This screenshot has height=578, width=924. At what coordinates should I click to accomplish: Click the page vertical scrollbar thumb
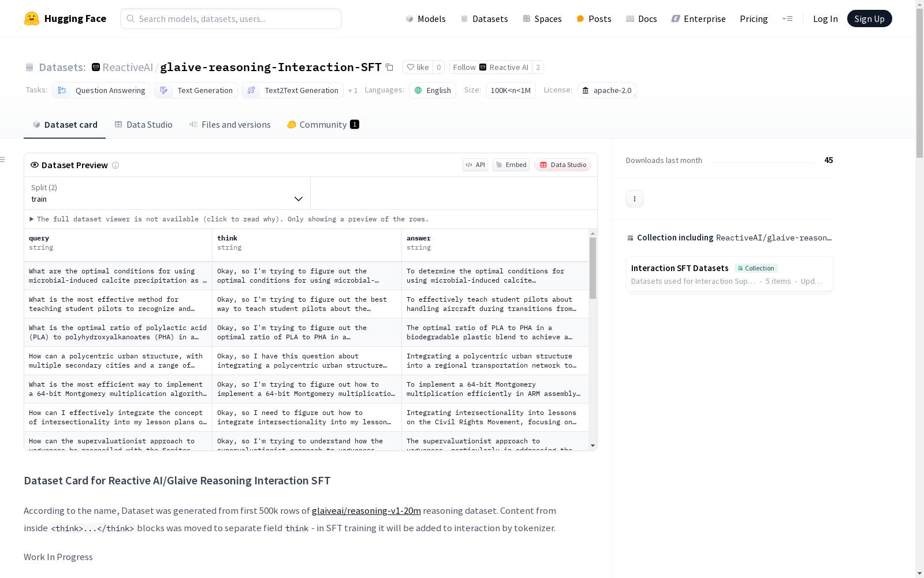pos(919,83)
